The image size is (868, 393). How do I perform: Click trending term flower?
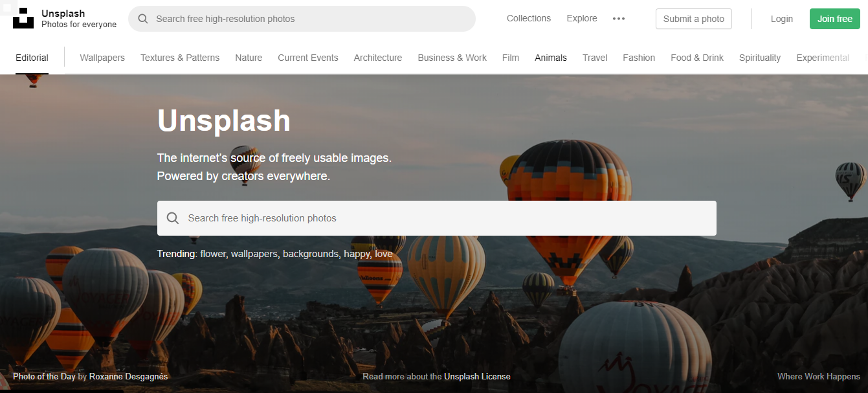213,254
